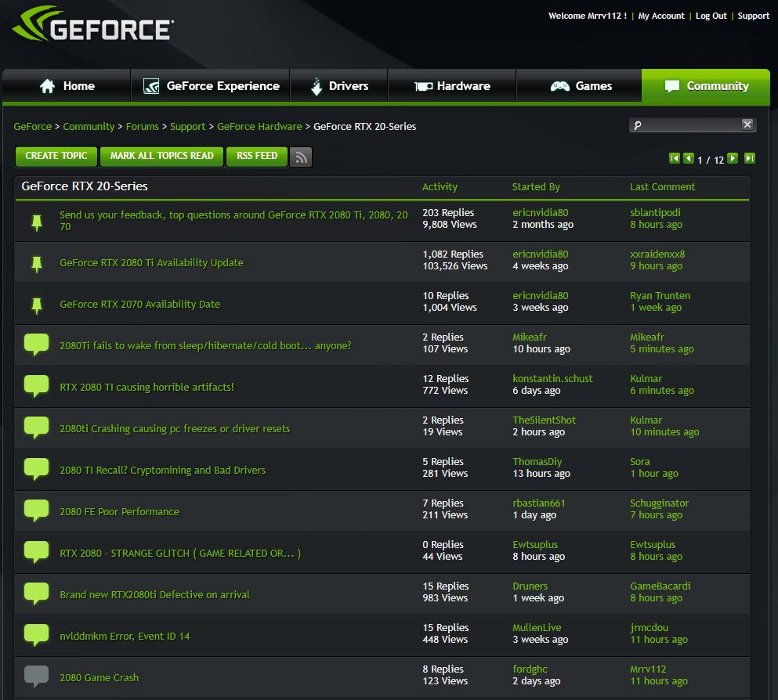Open the RTX 2080 TI causing horrible artifacts topic
The height and width of the screenshot is (700, 778).
pos(147,387)
